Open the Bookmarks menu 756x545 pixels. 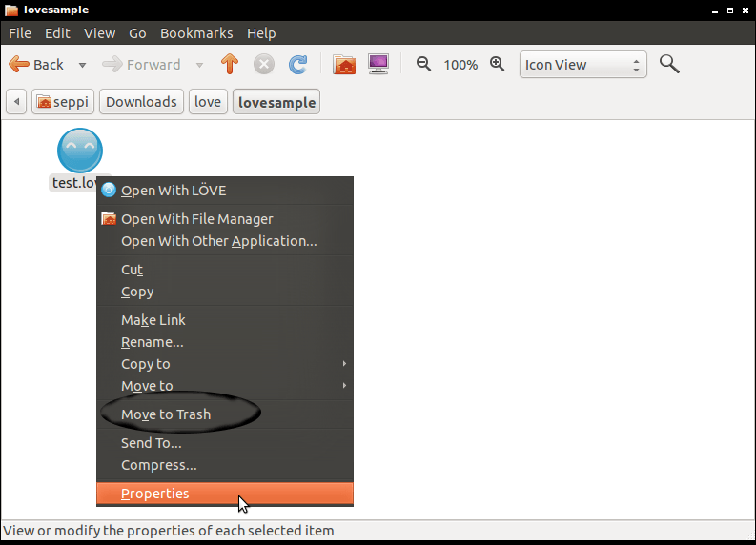[196, 32]
